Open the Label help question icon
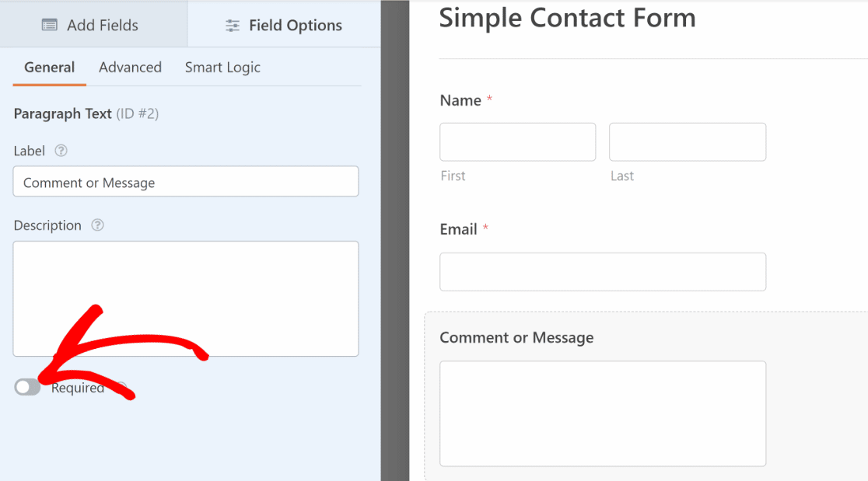 click(x=61, y=151)
